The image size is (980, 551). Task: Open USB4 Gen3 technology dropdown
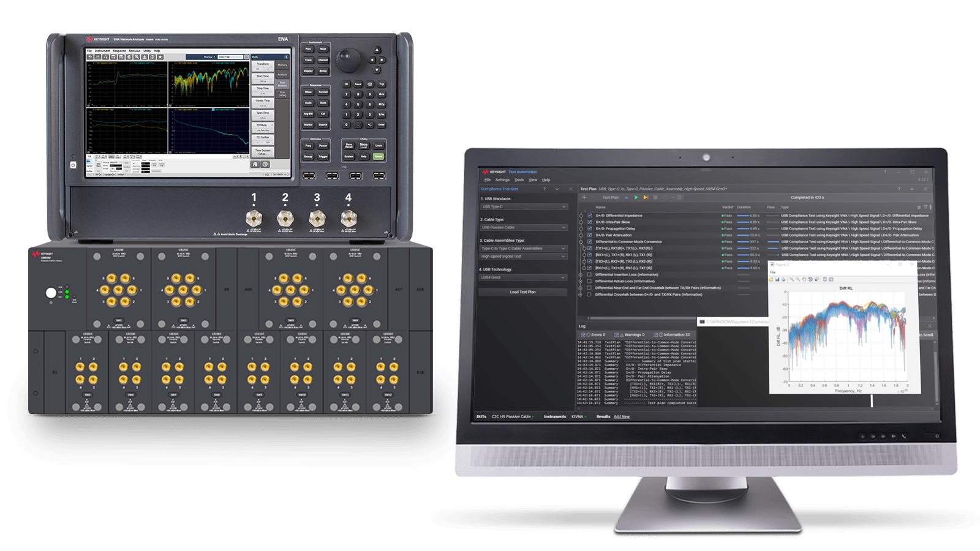(x=524, y=277)
